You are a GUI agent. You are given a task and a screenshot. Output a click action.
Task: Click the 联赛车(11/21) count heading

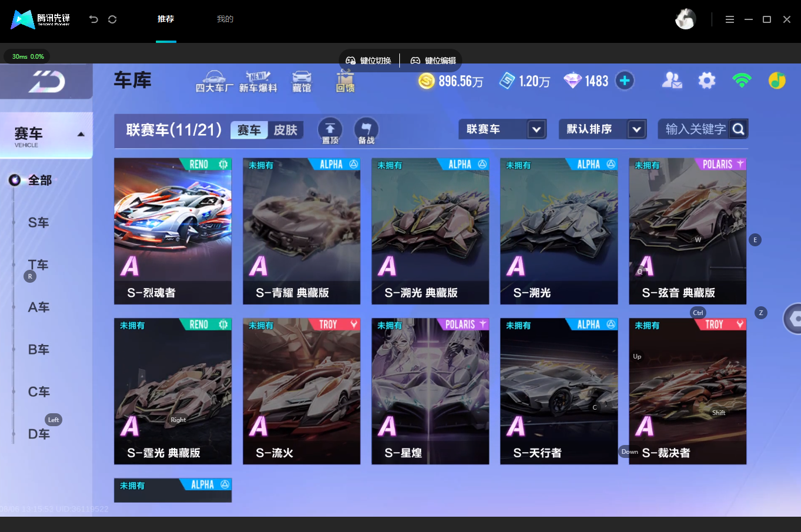coord(173,130)
